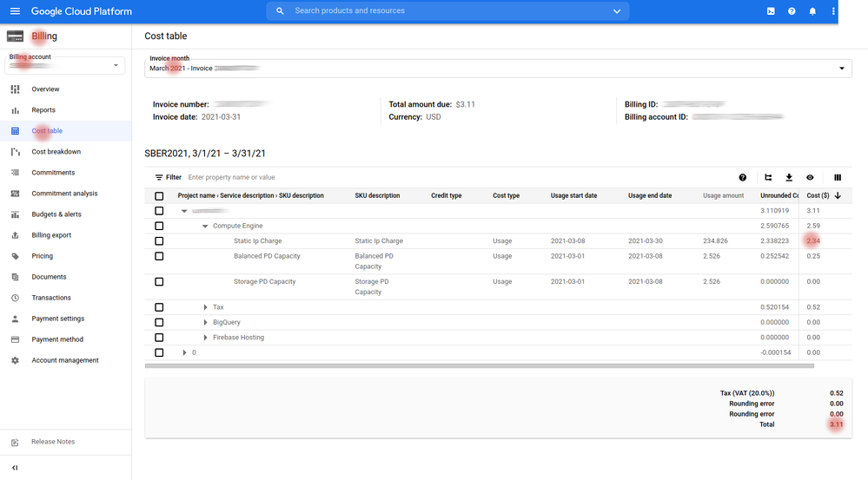The image size is (868, 480).
Task: Expand the row labeled 0
Action: [x=184, y=352]
